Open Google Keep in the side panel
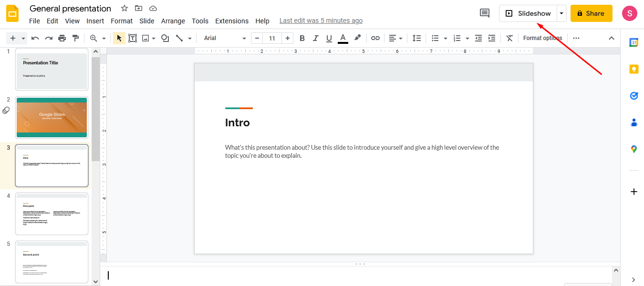 pos(634,69)
